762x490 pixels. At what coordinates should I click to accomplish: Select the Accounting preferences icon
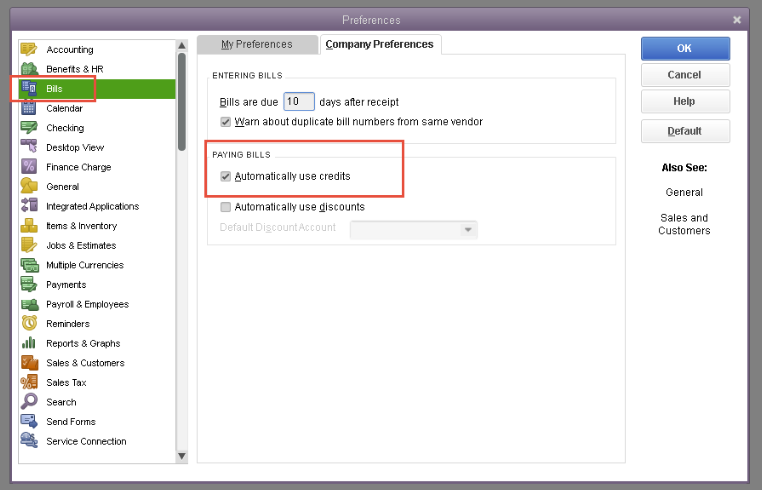(x=29, y=49)
